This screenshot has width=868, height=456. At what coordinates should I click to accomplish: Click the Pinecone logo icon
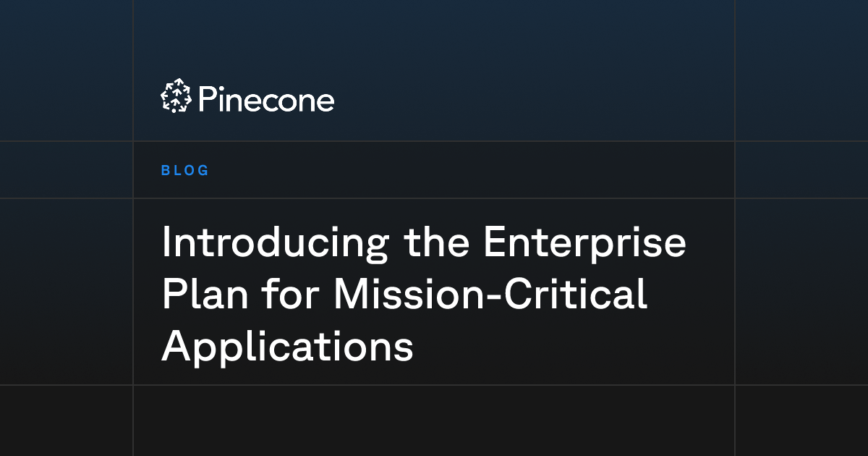click(175, 96)
